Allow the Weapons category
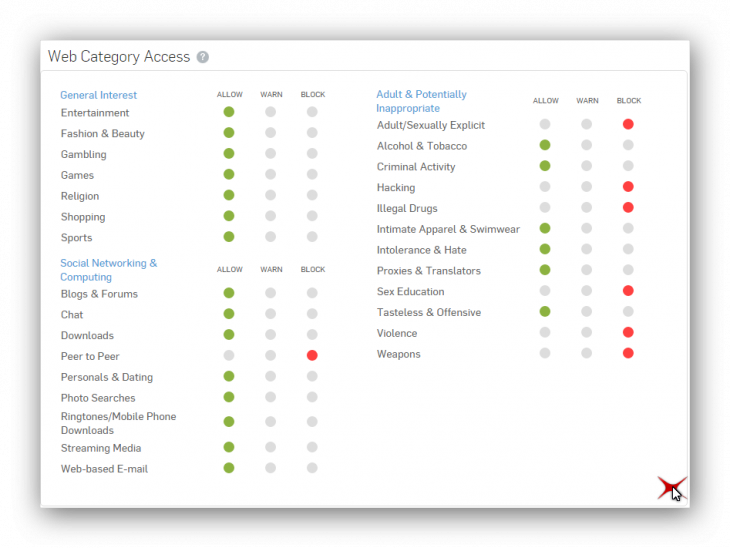Image resolution: width=730 pixels, height=548 pixels. [x=545, y=353]
